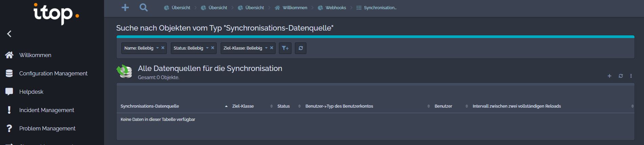
Task: Remove the Status filter criterion
Action: tap(213, 48)
